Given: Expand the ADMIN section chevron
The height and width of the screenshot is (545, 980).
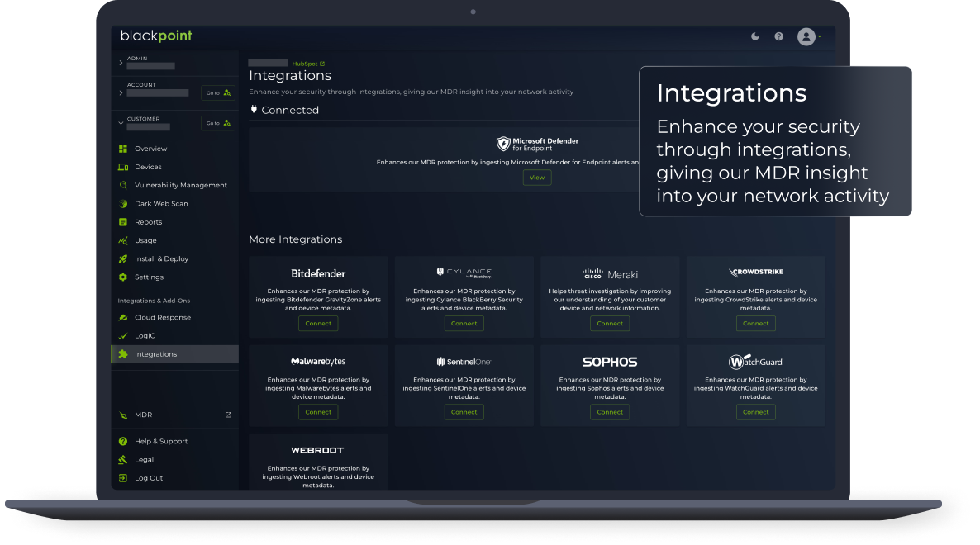Looking at the screenshot, I should pos(121,63).
